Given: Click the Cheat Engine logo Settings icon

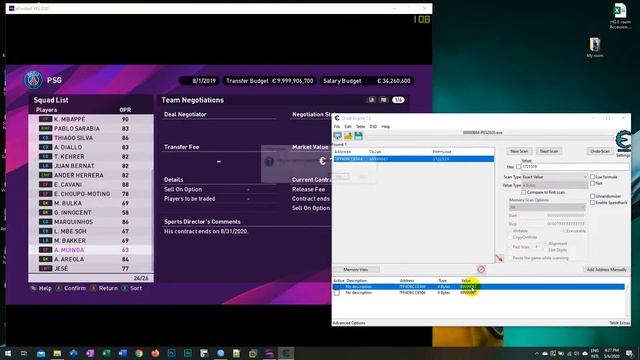Looking at the screenshot, I should tap(623, 142).
